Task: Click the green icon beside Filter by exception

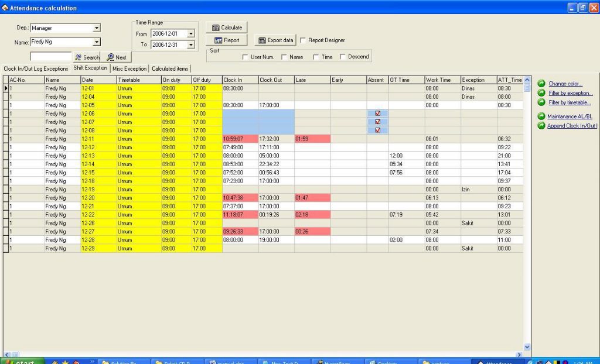Action: click(x=540, y=93)
